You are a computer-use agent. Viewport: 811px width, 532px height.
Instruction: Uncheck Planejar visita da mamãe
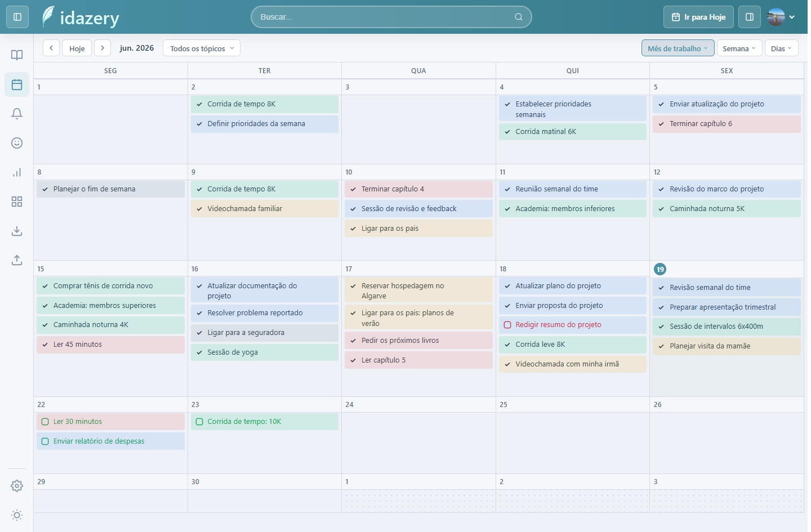tap(662, 346)
